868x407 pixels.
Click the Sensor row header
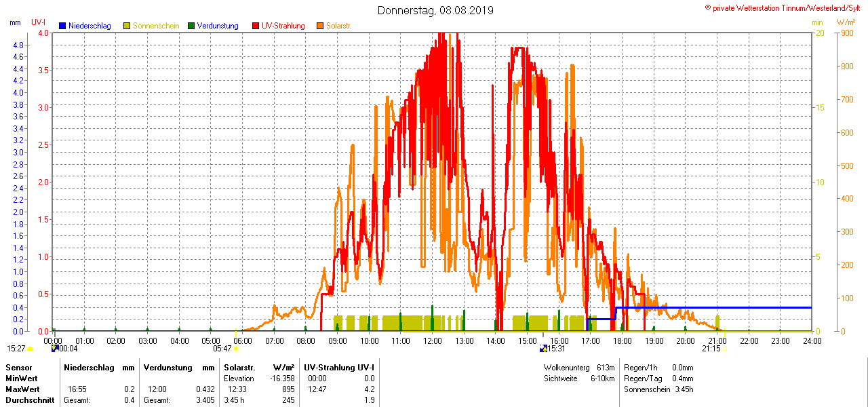[18, 367]
